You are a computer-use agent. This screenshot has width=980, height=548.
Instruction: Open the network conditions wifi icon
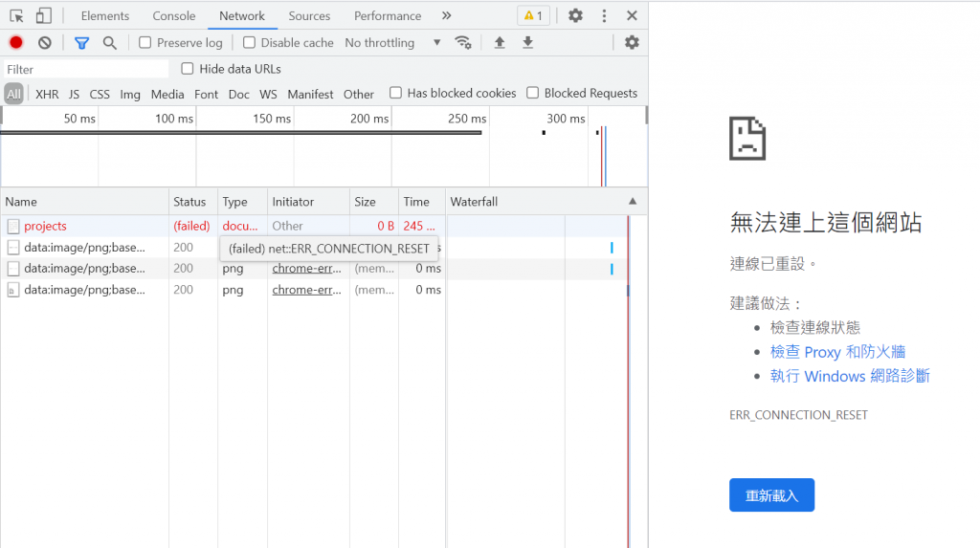[463, 42]
